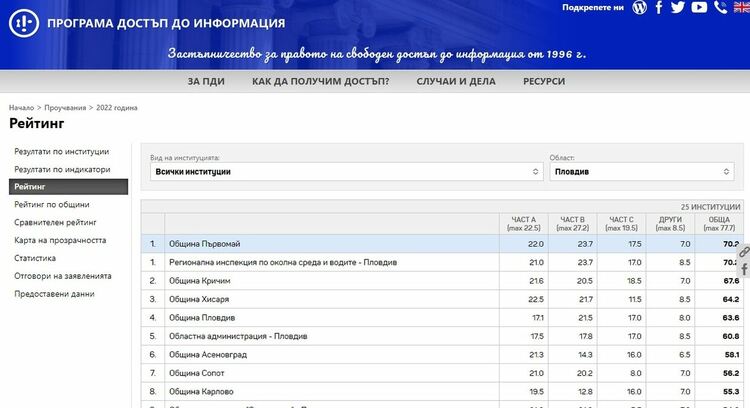Share via Facebook icon on right edge
Screen dimensions: 750x408
tap(744, 269)
